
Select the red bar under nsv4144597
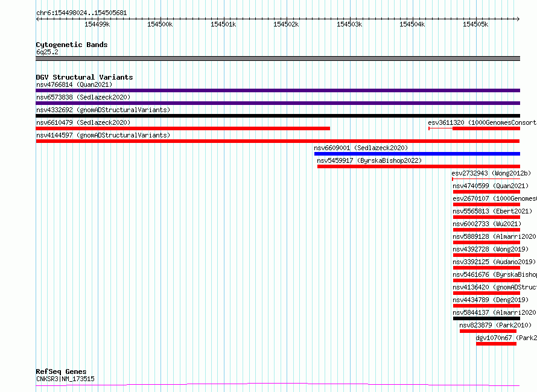278,141
